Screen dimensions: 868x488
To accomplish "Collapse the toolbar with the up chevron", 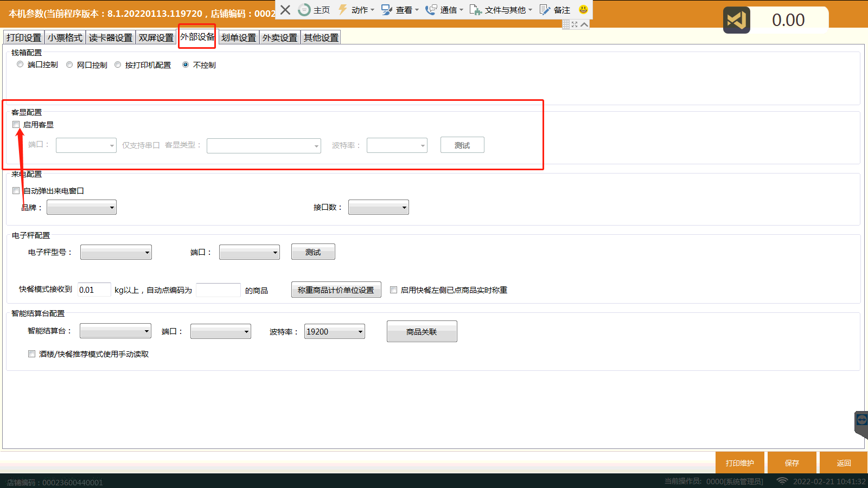I will [584, 24].
